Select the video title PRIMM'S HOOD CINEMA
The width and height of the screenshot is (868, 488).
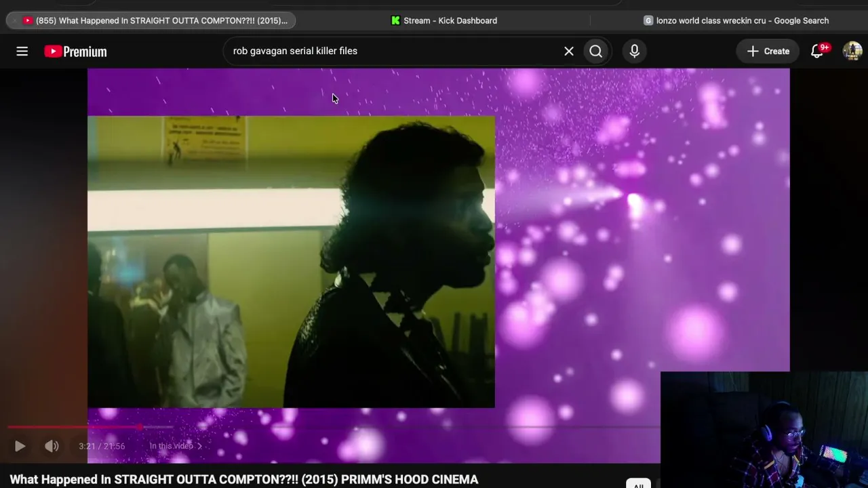(x=244, y=480)
